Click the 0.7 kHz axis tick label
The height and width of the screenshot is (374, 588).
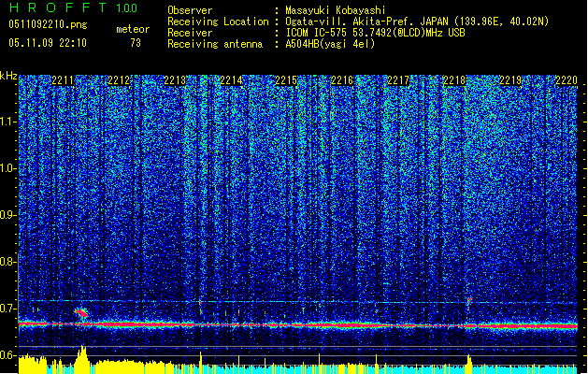point(7,309)
